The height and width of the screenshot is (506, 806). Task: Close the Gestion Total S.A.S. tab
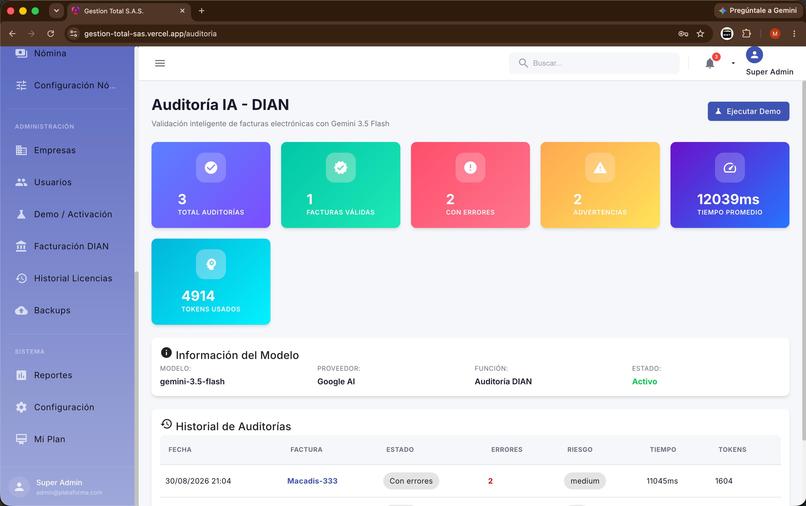point(182,10)
